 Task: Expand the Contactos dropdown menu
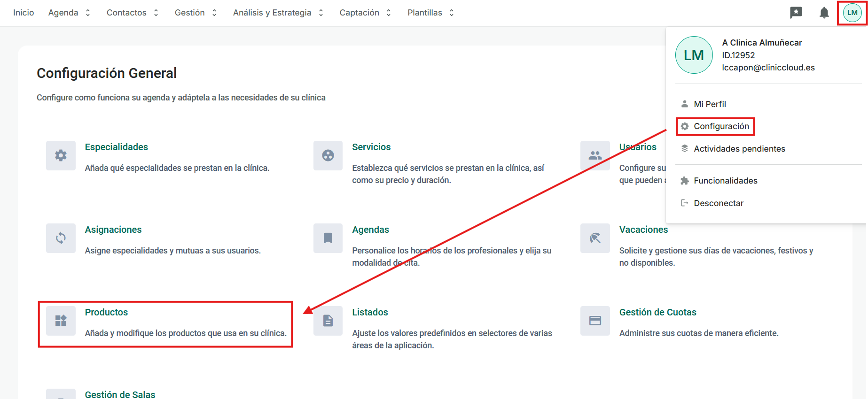click(133, 13)
